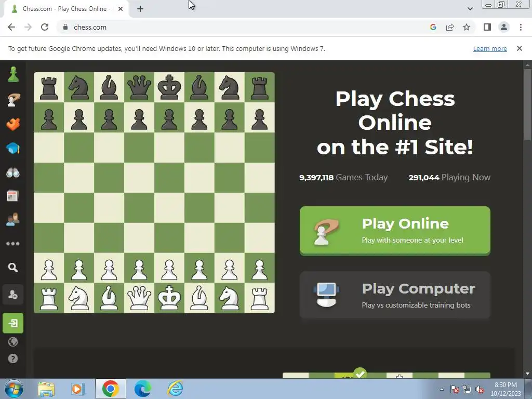Expand the tab search chevron
This screenshot has width=532, height=399.
[x=470, y=9]
